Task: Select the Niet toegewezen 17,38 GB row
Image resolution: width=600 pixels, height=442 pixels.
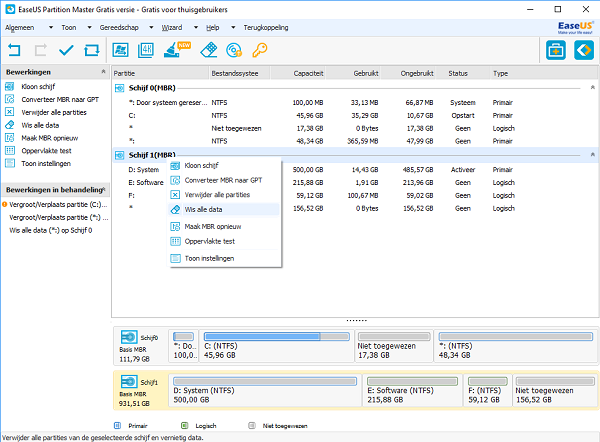Action: pyautogui.click(x=355, y=129)
